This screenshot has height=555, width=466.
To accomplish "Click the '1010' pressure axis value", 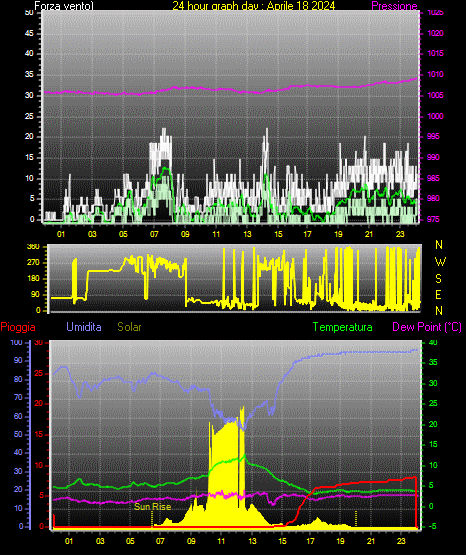I will click(435, 74).
